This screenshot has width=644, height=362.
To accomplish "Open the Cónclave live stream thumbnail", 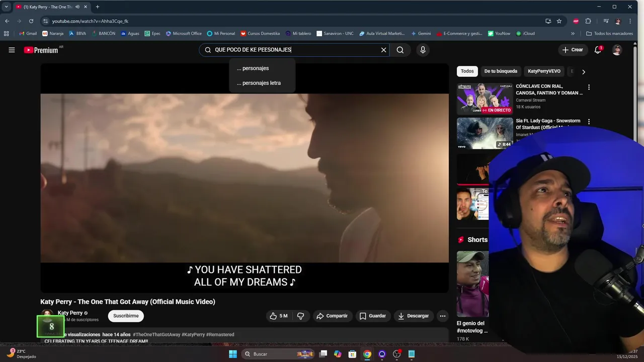I will pos(485,99).
